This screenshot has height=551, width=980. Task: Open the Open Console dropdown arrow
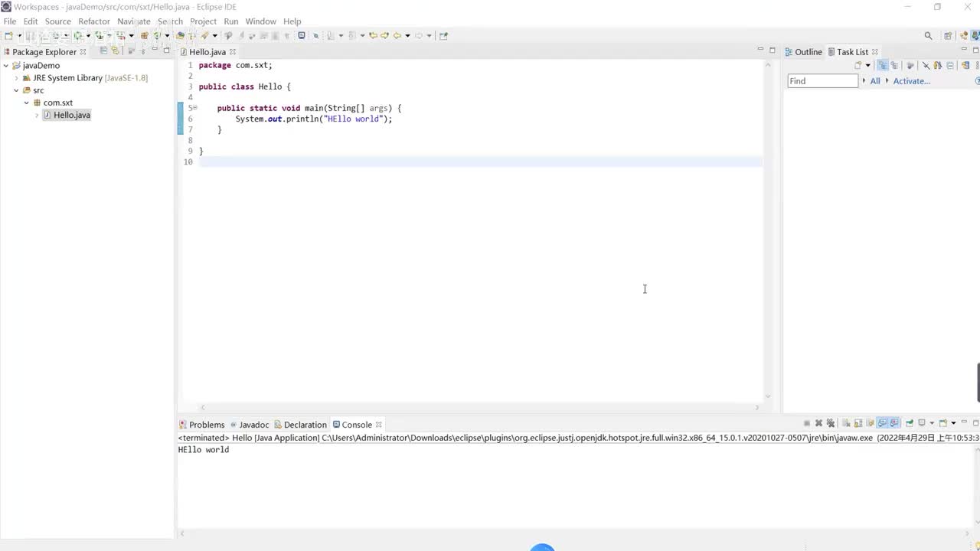click(953, 423)
